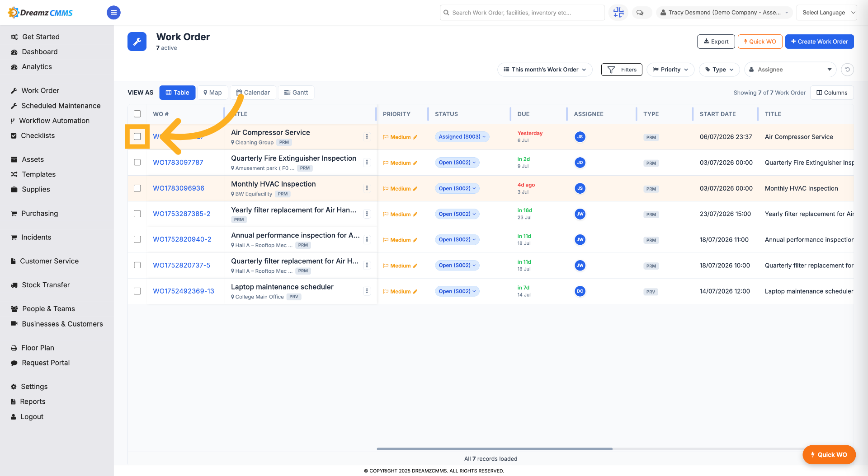
Task: Open the chat messages icon in header
Action: [x=640, y=13]
